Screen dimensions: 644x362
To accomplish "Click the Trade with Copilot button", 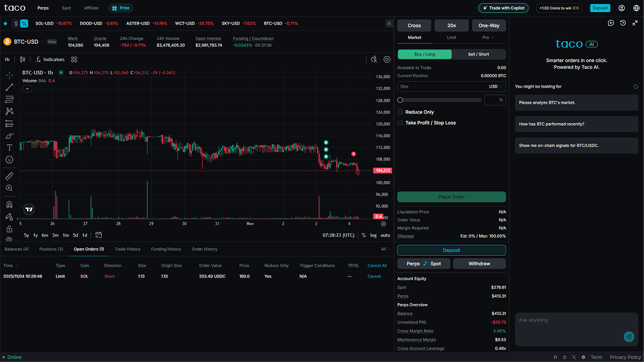I will [x=504, y=8].
